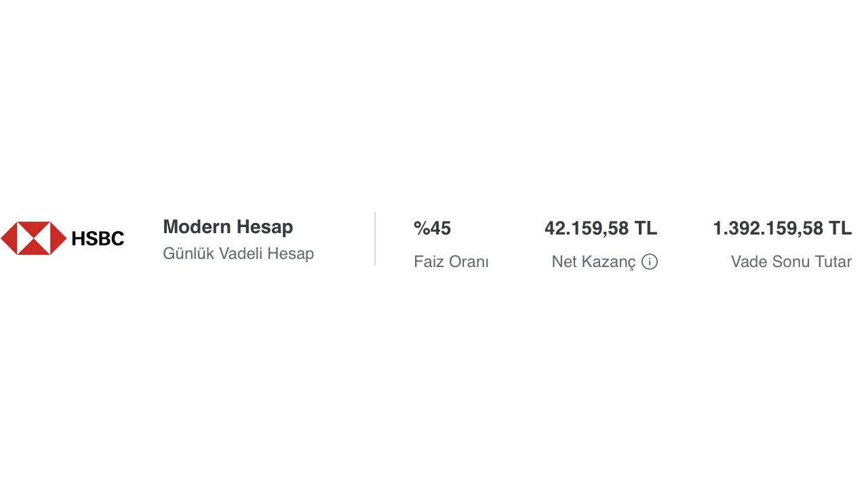This screenshot has width=868, height=488.
Task: Select the %45 interest rate value
Action: tap(432, 228)
